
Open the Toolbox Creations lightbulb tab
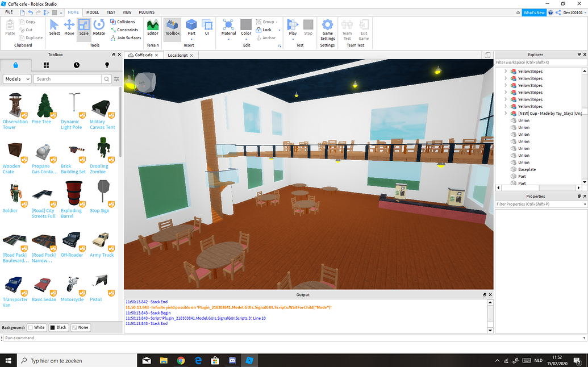tap(107, 65)
